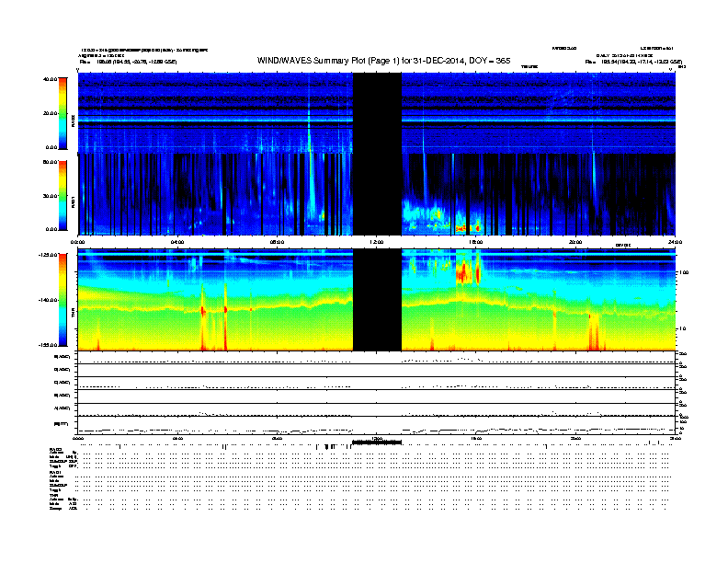Click the 12:00 tick label under RAD1 spectrogram
The height and width of the screenshot is (563, 728).
coord(377,242)
